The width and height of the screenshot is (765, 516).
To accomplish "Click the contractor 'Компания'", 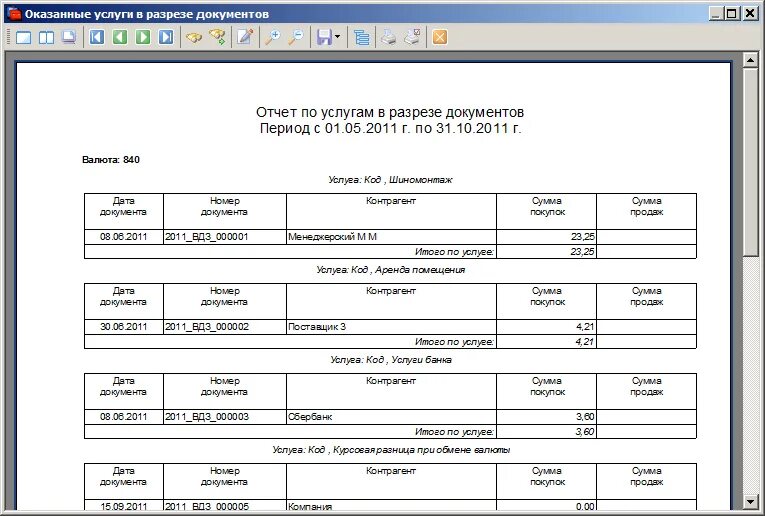I will [310, 506].
